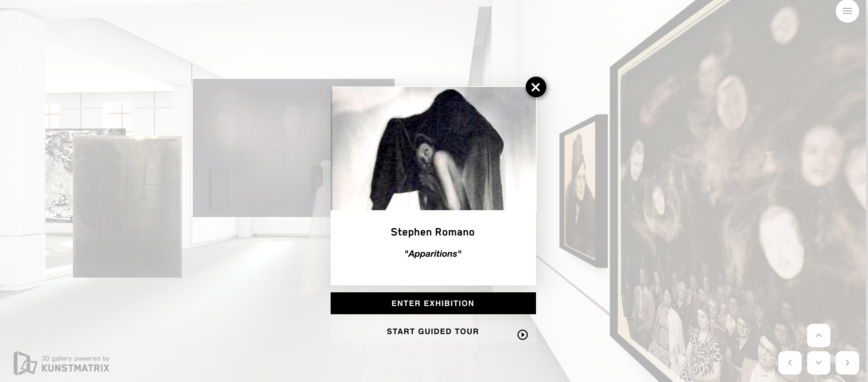
Task: Close the exhibition intro dialog
Action: [536, 87]
